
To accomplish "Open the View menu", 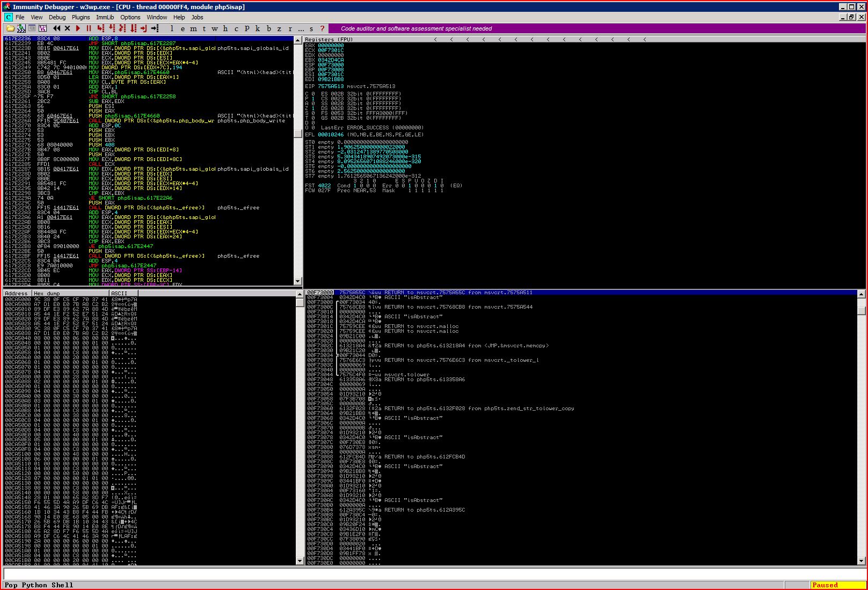I will (x=37, y=17).
